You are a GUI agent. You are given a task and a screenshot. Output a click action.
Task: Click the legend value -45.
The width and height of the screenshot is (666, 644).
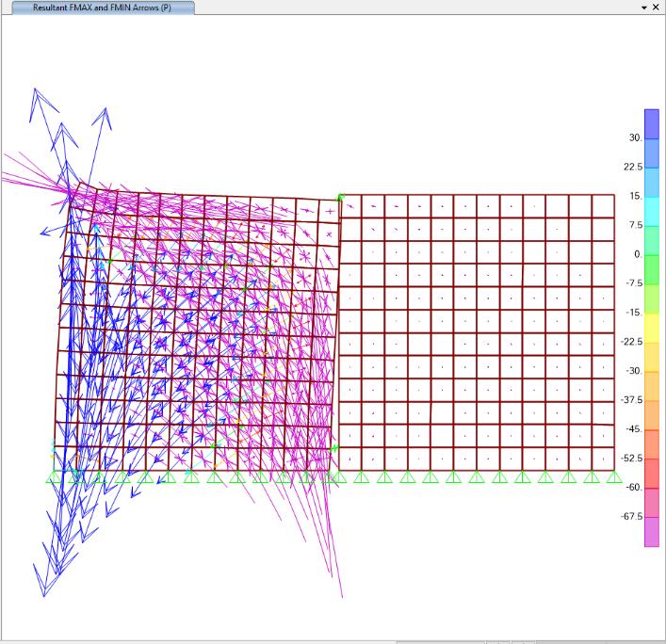(634, 429)
